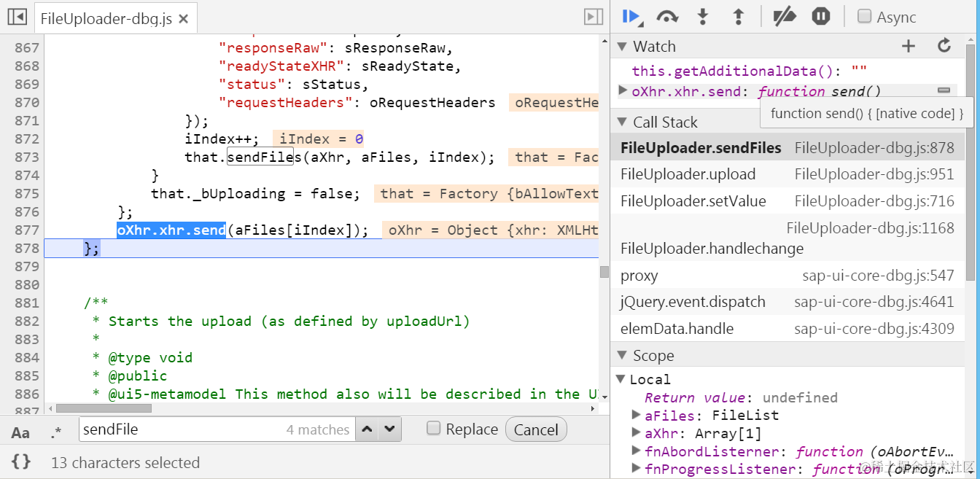Select FileUploader.handlechange stack frame

pyautogui.click(x=787, y=238)
